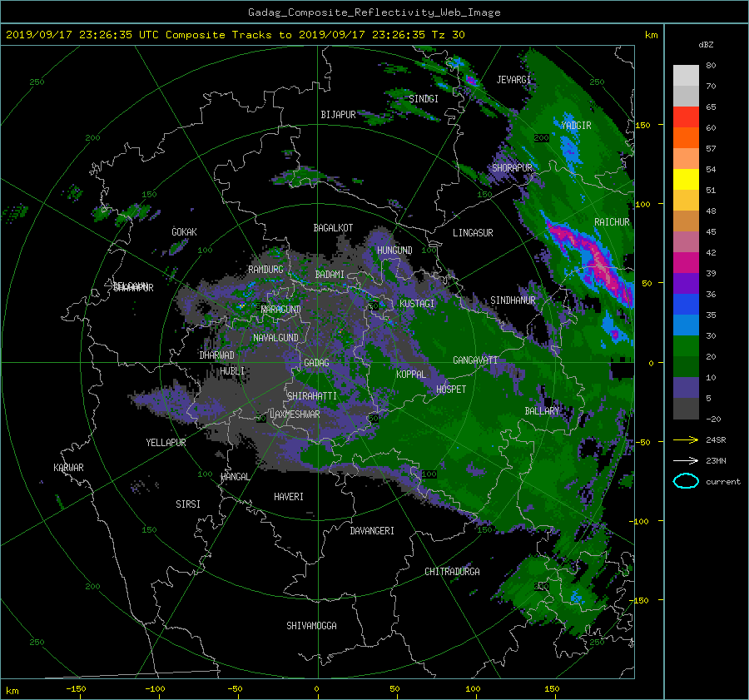Screen dimensions: 749x700
Task: Click the LAXMESHWAR city label
Action: tap(295, 415)
